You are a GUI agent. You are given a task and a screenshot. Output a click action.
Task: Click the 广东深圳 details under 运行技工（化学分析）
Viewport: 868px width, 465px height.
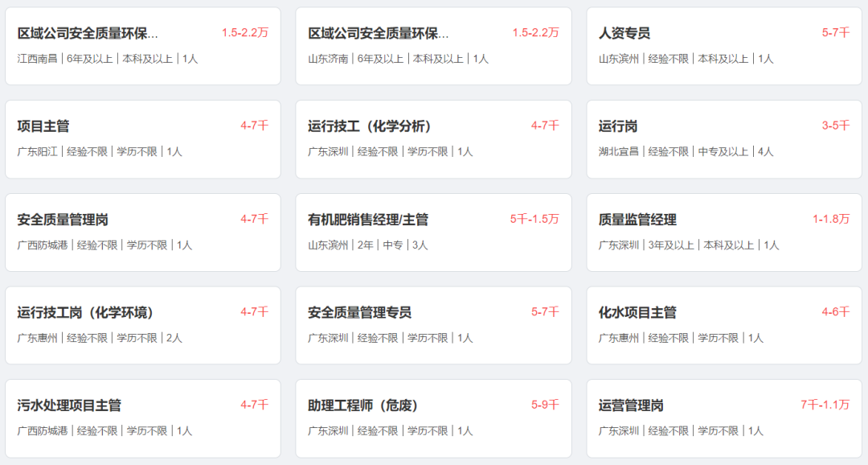tap(391, 152)
